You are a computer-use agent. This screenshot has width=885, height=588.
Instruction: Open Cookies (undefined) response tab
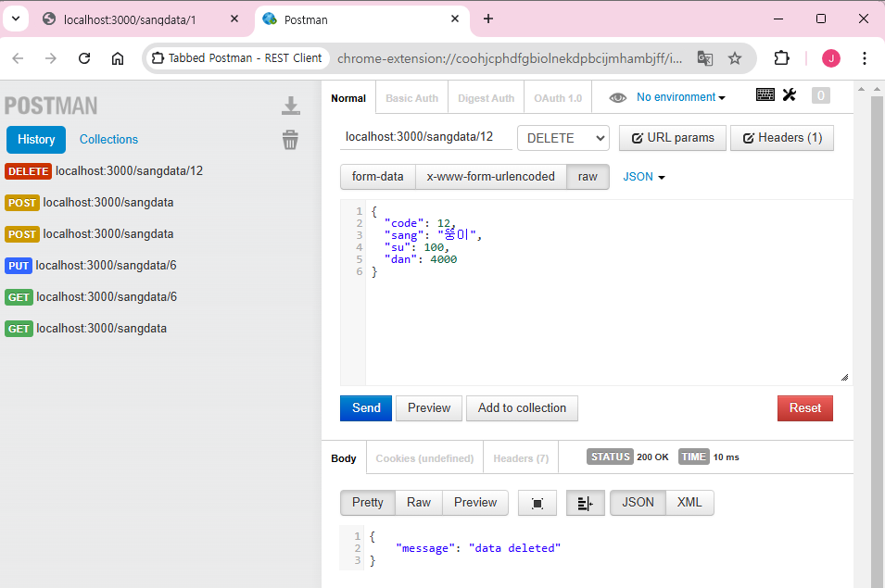[x=425, y=458]
